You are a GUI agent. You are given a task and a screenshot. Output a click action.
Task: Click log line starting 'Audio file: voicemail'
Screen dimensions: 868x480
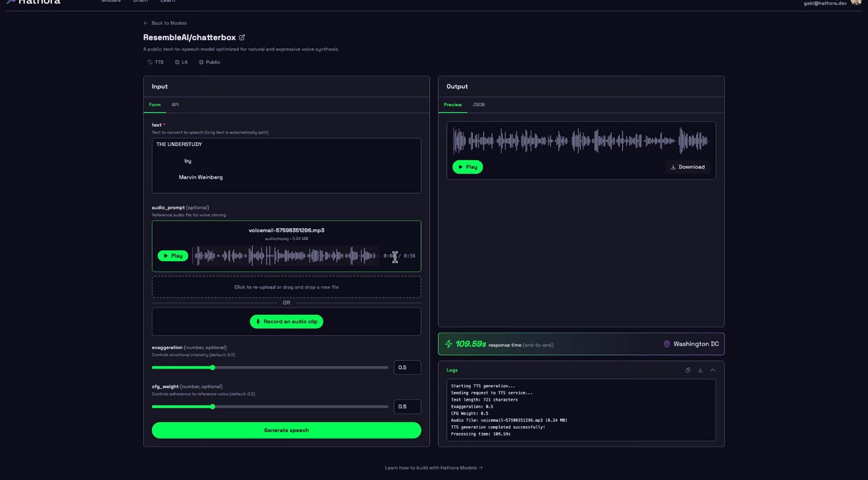pos(509,420)
